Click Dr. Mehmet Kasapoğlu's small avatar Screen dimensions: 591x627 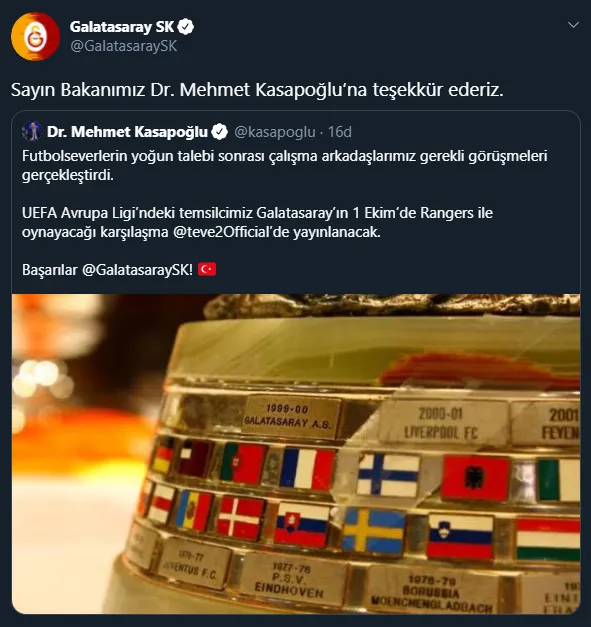pos(32,131)
